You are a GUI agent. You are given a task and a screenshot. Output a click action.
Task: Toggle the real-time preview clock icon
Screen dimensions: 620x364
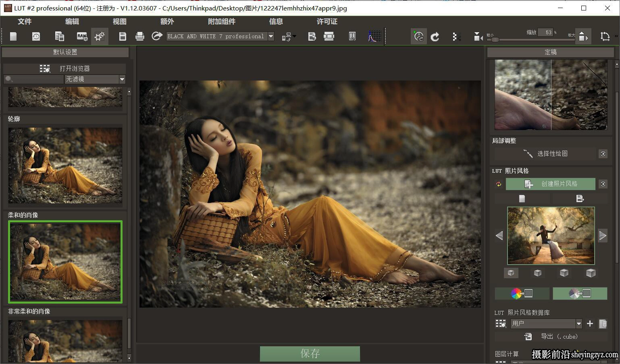point(419,37)
